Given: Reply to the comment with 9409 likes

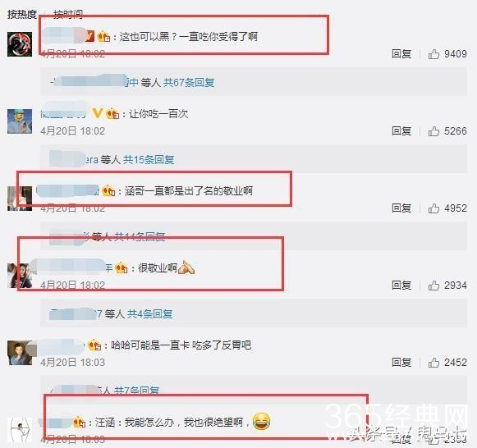Looking at the screenshot, I should (401, 54).
